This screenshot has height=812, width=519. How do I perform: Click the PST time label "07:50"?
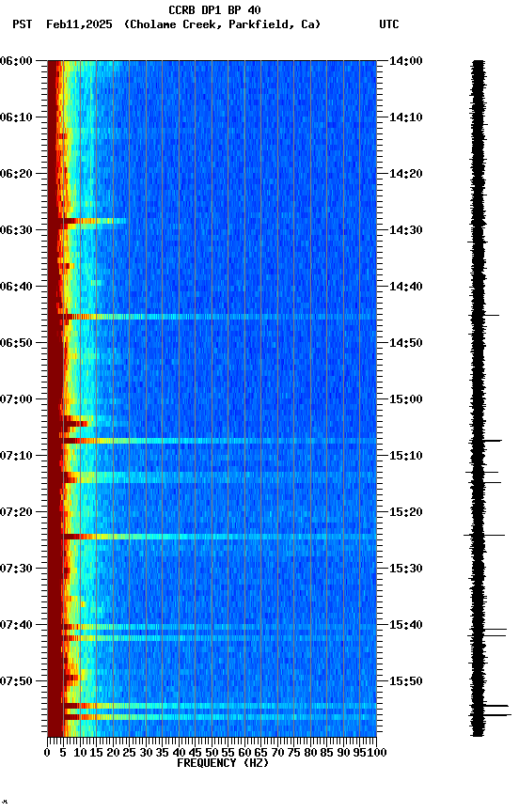click(x=16, y=681)
